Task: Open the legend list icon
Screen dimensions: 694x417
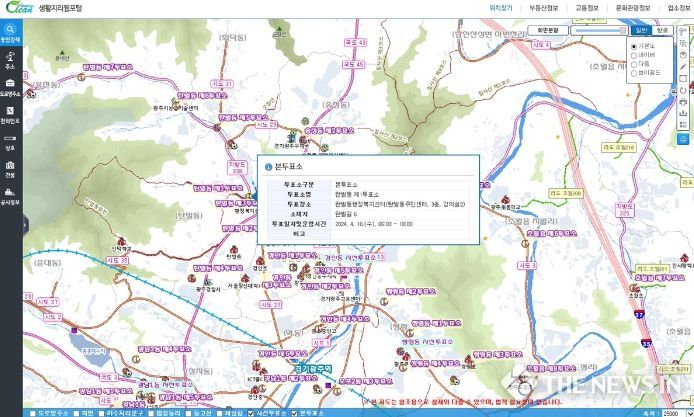Action: (683, 125)
